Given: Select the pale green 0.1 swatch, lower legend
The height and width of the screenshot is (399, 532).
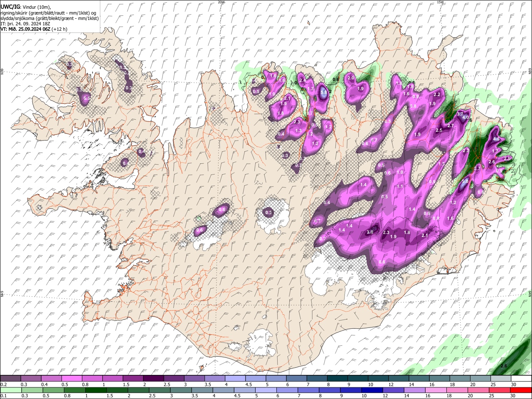Looking at the screenshot, I should click(x=10, y=390).
